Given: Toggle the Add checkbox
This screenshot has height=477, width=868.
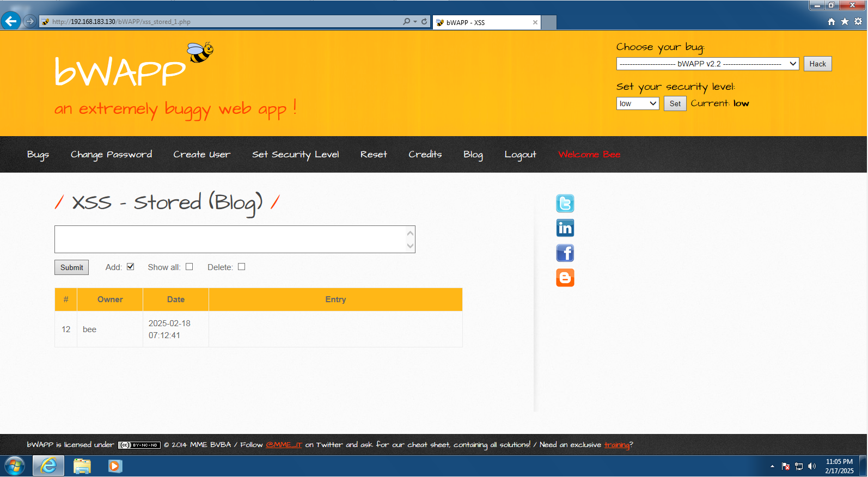Looking at the screenshot, I should [131, 267].
